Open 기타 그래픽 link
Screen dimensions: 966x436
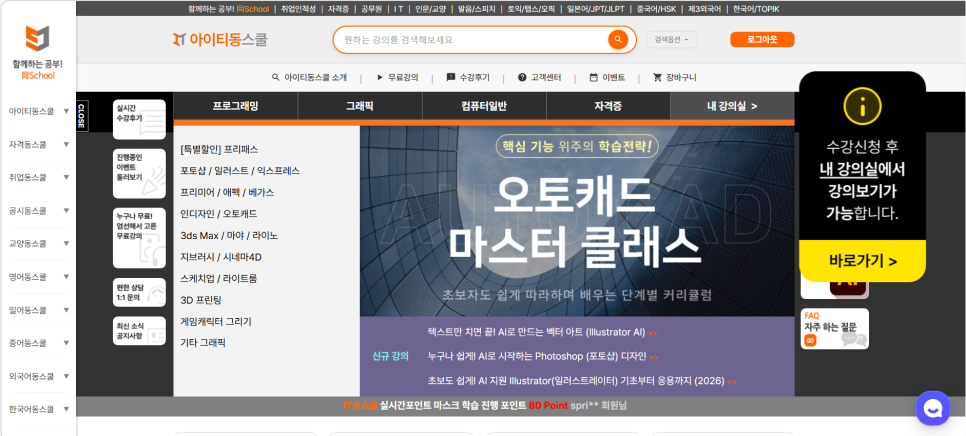pyautogui.click(x=203, y=342)
